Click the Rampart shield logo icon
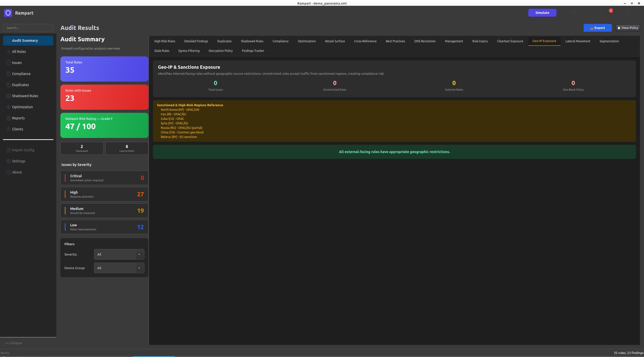 pos(8,13)
